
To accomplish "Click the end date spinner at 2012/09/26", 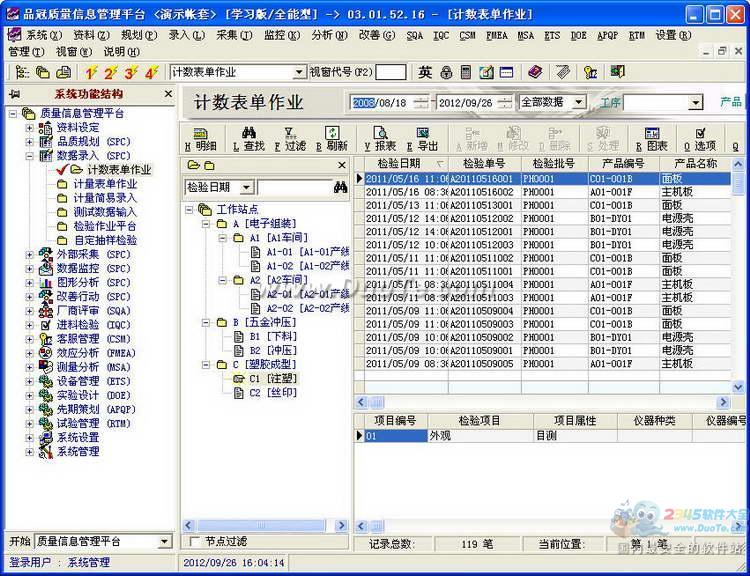I will click(x=505, y=102).
